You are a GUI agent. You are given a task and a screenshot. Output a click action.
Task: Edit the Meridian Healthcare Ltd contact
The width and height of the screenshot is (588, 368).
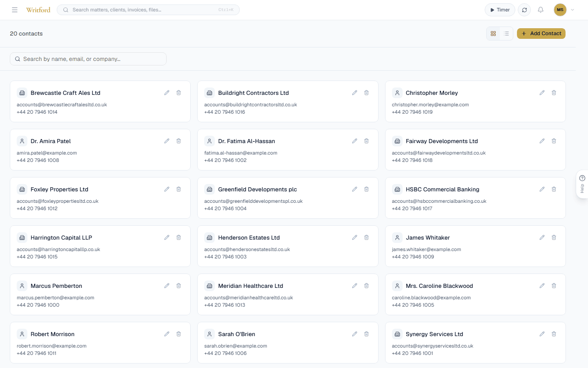coord(355,286)
